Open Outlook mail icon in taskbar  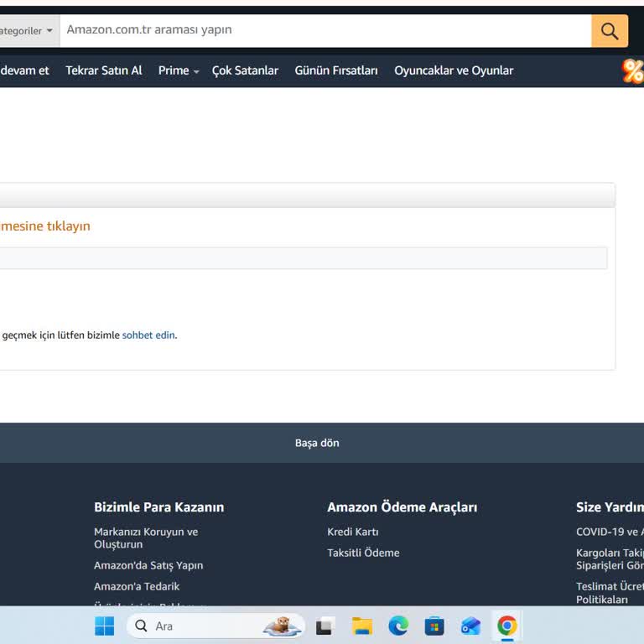pyautogui.click(x=470, y=626)
